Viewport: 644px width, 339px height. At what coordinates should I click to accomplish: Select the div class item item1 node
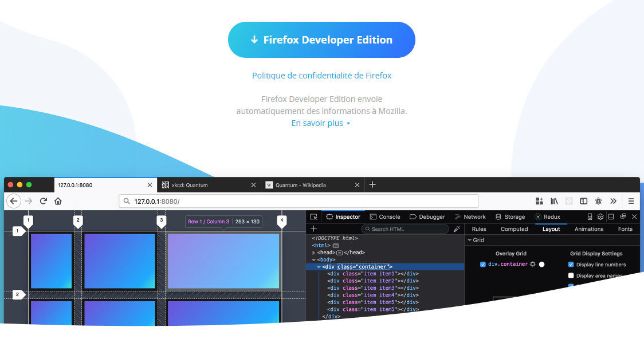373,274
